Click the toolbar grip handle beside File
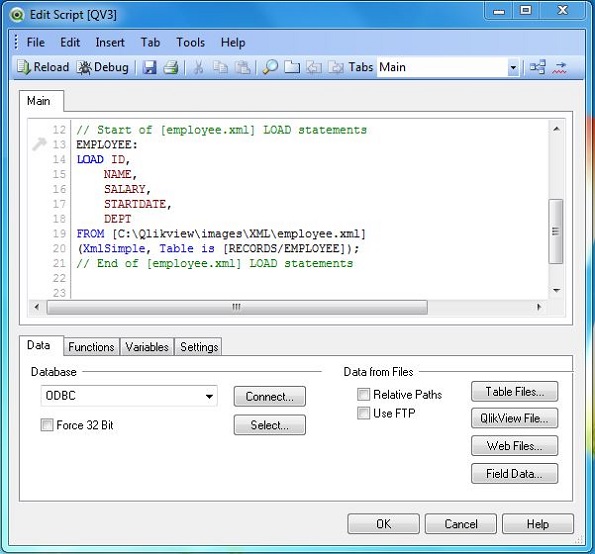 pyautogui.click(x=16, y=42)
